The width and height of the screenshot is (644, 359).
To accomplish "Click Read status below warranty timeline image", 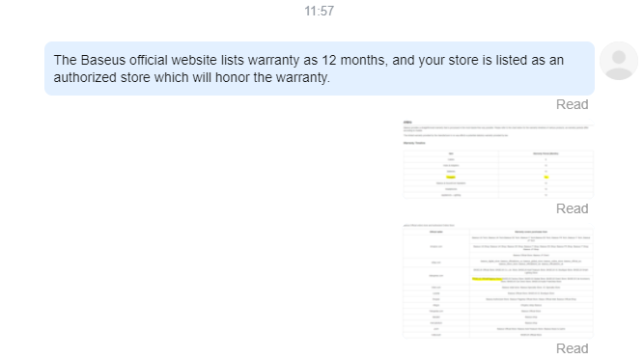I will tap(572, 208).
